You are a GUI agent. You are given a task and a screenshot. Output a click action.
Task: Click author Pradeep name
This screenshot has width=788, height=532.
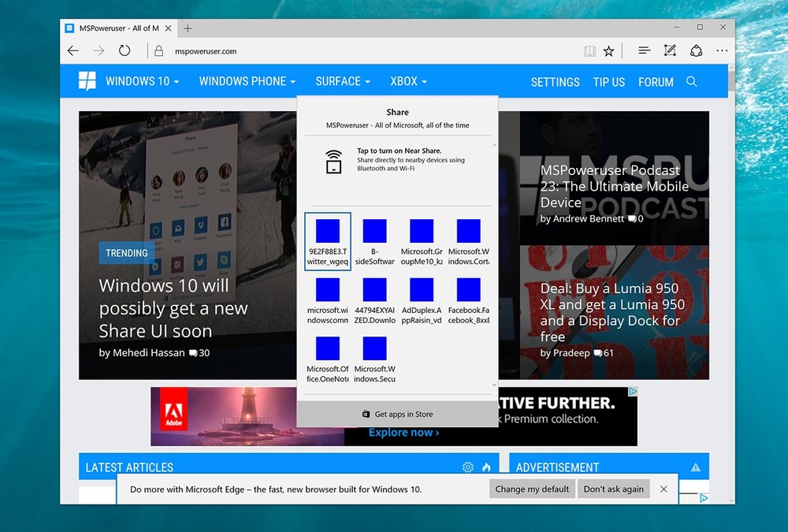click(x=571, y=353)
